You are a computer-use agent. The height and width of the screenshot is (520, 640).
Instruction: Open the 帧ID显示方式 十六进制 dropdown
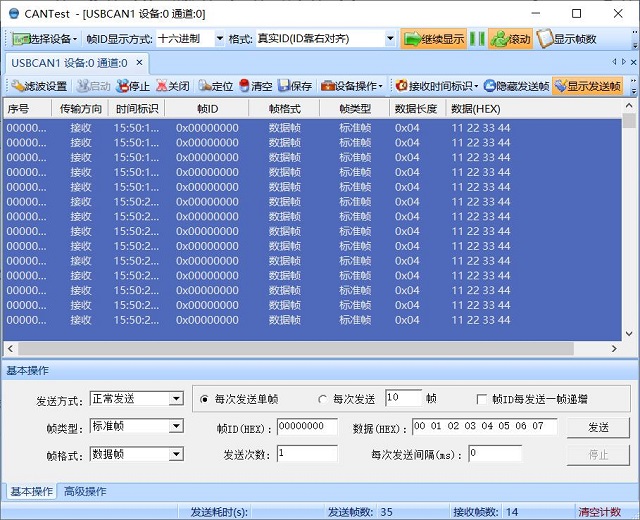coord(220,39)
